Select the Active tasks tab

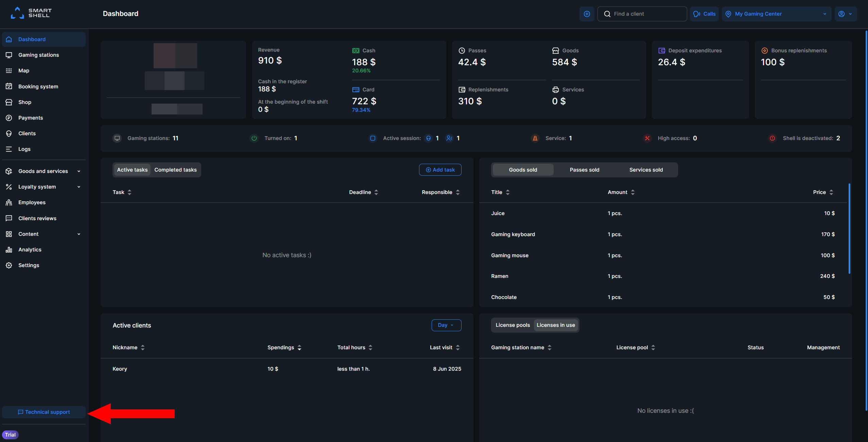point(132,170)
